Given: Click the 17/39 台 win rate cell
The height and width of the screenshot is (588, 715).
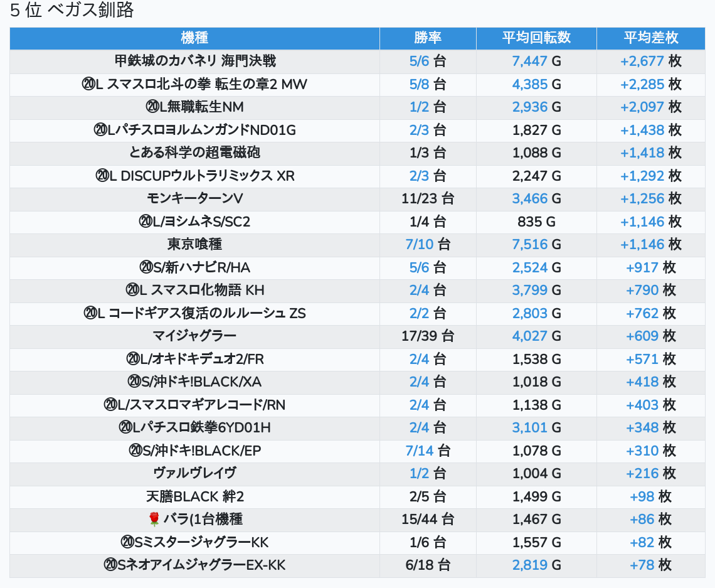Looking at the screenshot, I should 428,336.
